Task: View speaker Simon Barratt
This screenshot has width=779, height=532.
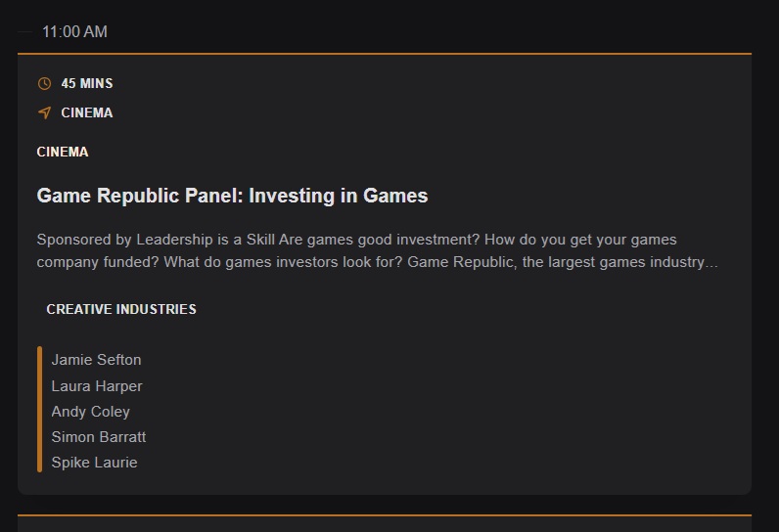Action: click(99, 437)
